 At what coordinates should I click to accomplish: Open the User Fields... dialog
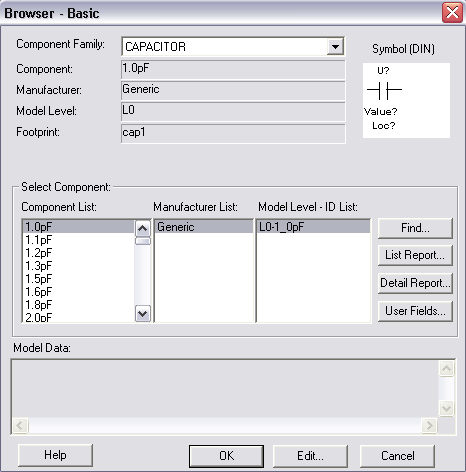pyautogui.click(x=415, y=311)
